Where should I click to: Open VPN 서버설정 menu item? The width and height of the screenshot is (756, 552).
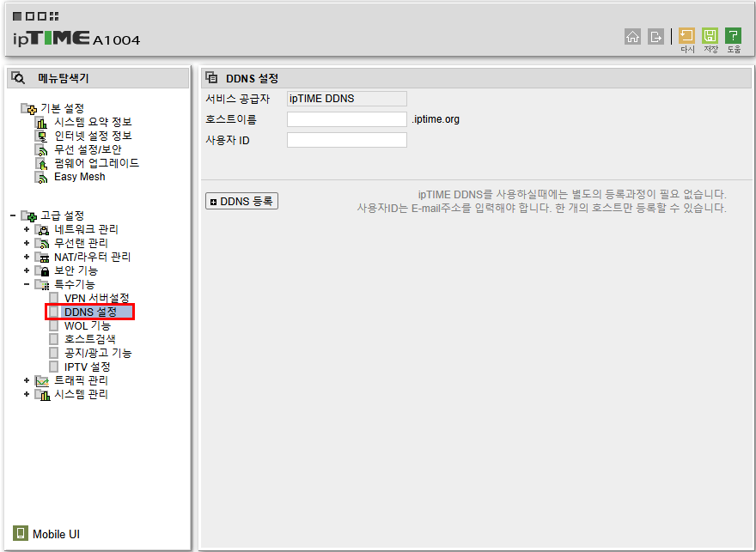97,298
